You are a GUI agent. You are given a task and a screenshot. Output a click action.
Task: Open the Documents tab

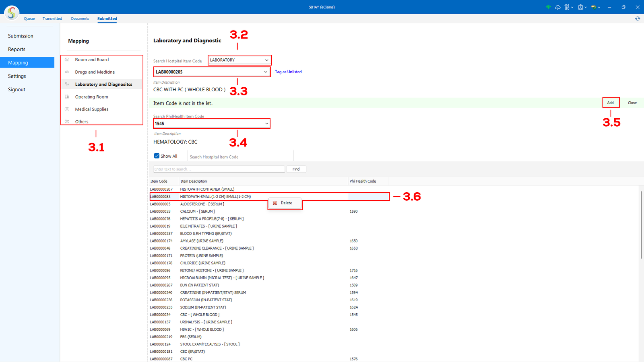[80, 19]
